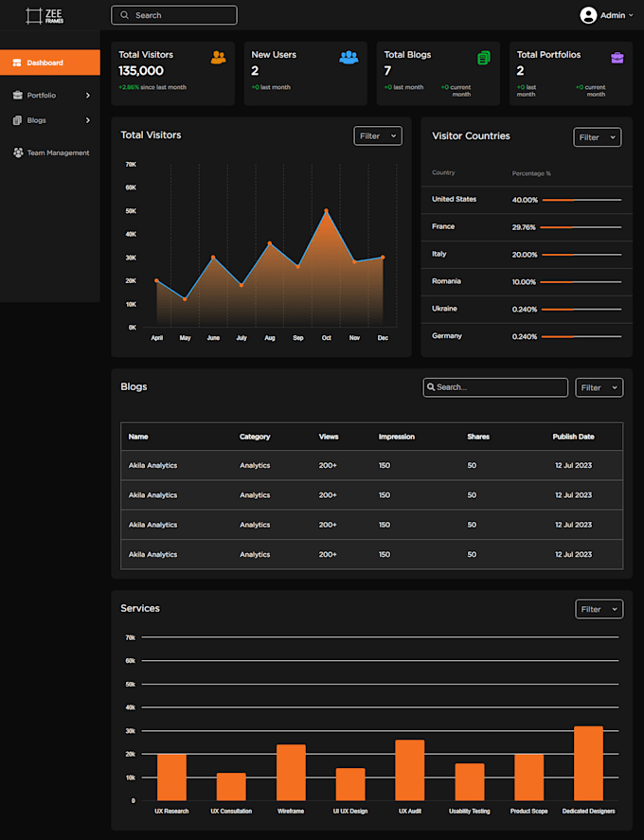Click the Germany percentage progress bar
This screenshot has height=840, width=644.
pyautogui.click(x=581, y=336)
